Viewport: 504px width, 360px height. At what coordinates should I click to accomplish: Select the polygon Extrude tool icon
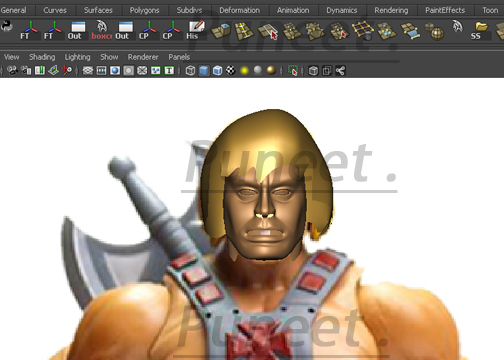[221, 31]
